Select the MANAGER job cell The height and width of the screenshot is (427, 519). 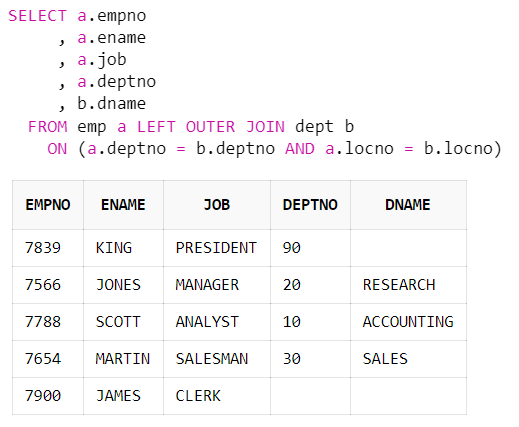tap(217, 285)
